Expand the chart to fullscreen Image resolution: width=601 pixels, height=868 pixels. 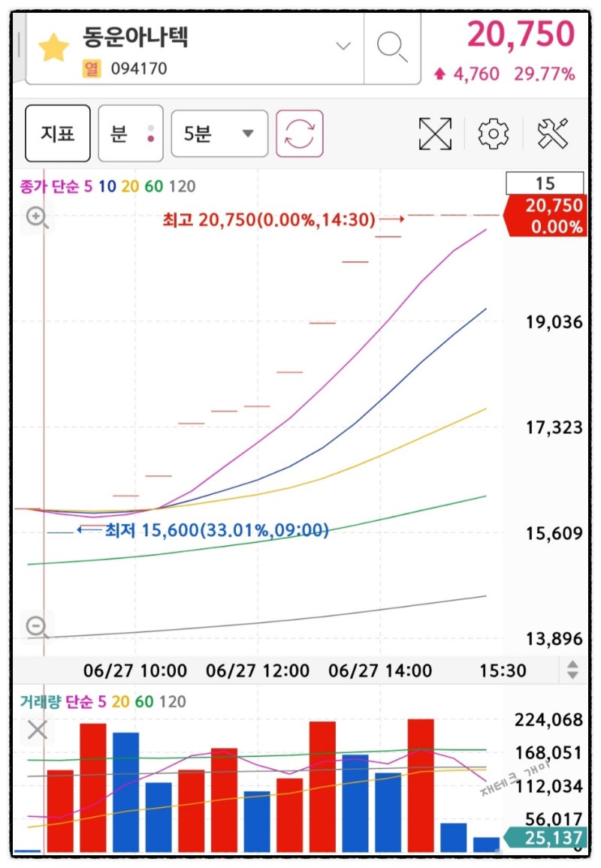tap(434, 133)
